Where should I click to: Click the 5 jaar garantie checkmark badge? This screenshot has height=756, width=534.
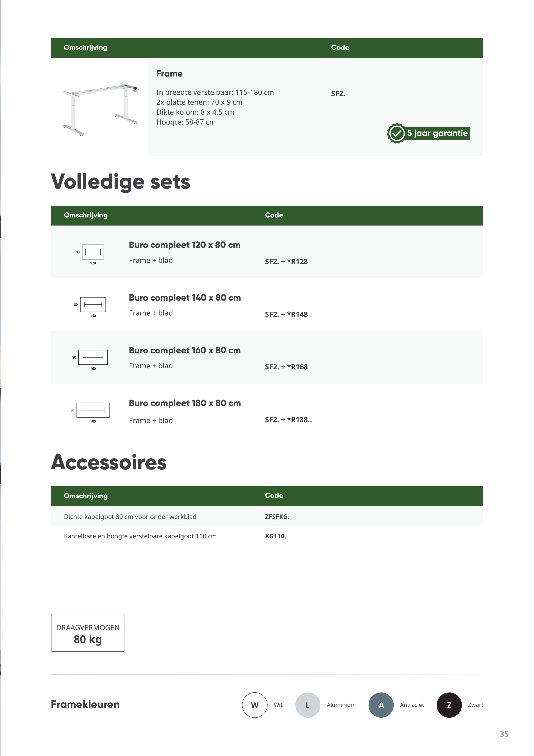[x=396, y=133]
